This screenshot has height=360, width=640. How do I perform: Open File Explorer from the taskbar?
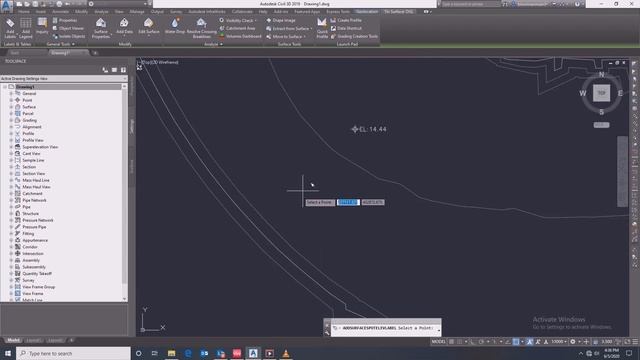click(171, 353)
